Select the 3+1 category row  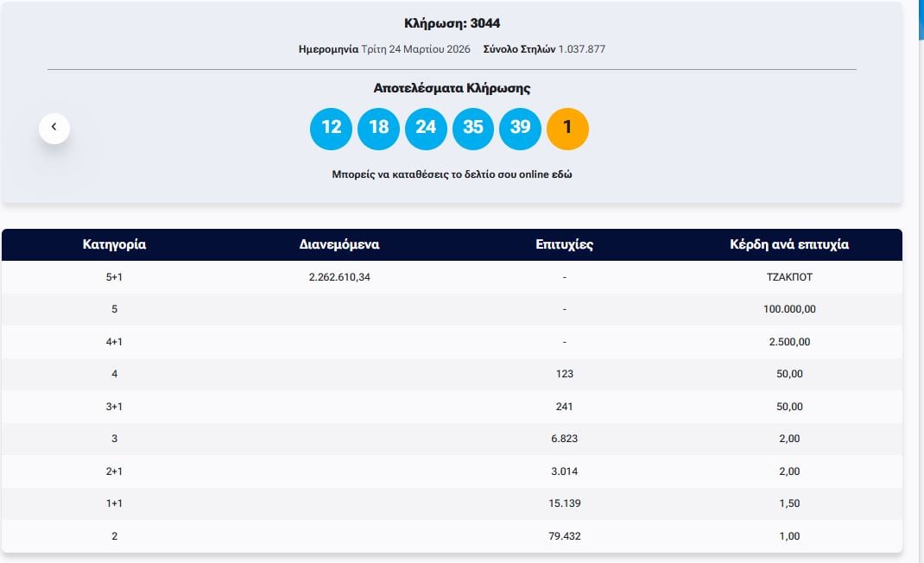pyautogui.click(x=114, y=407)
